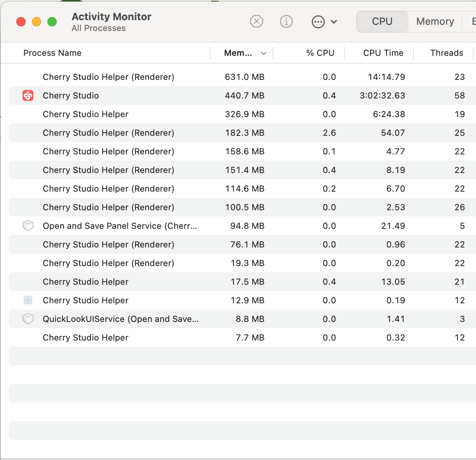This screenshot has height=460, width=476.
Task: Click the stop process X icon
Action: point(256,21)
